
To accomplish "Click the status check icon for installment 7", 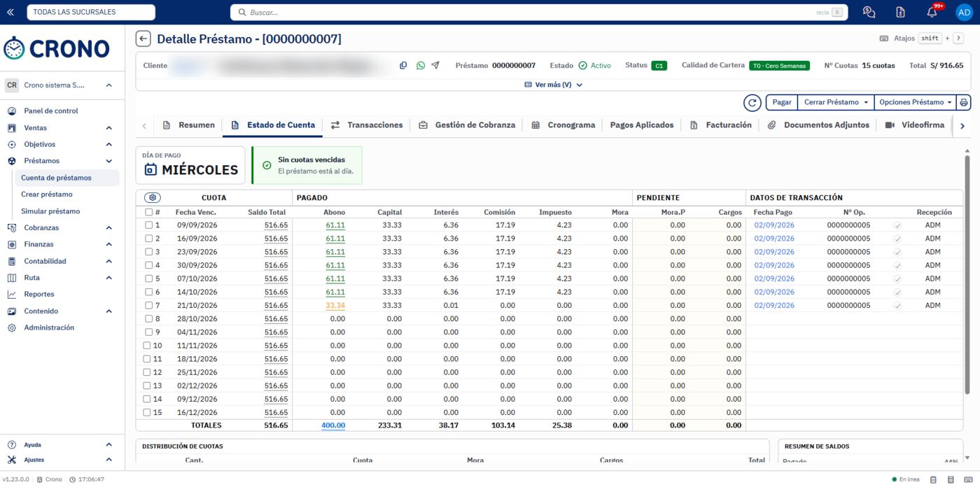I will coord(897,306).
